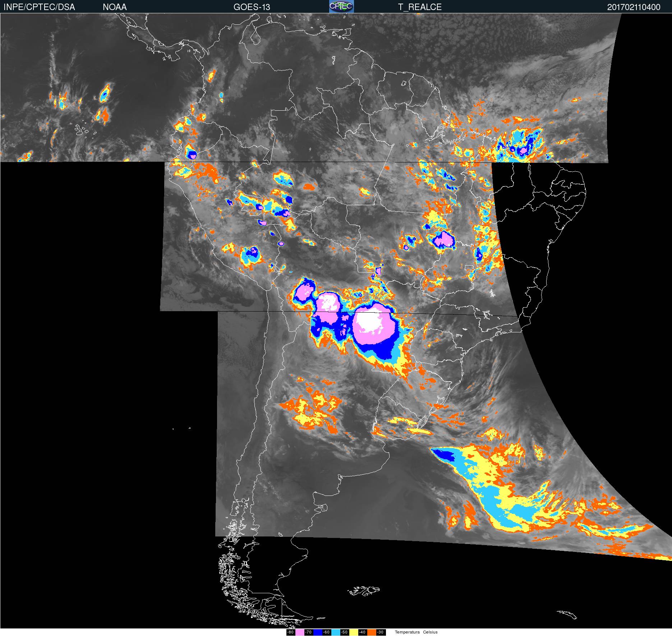Click the -50 legend value
The image size is (672, 636).
point(344,632)
